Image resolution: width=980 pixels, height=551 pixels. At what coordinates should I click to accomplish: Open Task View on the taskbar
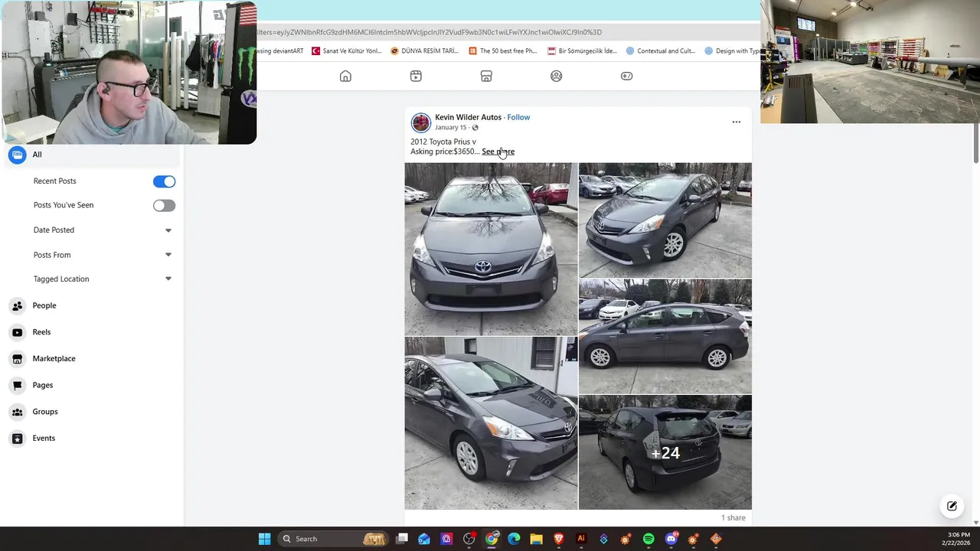coord(402,539)
